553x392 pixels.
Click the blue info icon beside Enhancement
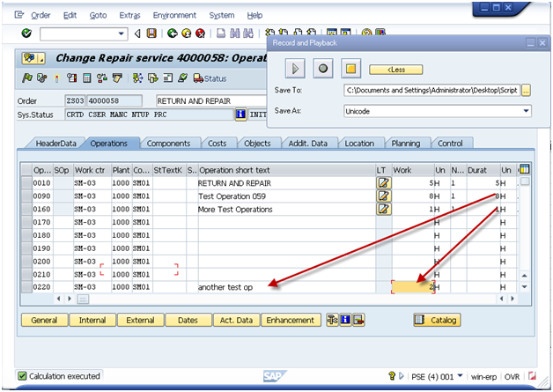(x=345, y=320)
